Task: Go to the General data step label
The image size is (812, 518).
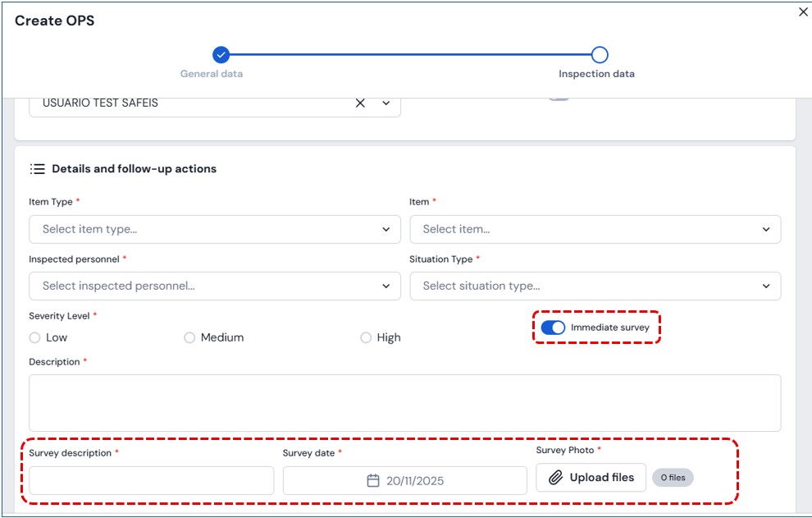Action: 212,74
